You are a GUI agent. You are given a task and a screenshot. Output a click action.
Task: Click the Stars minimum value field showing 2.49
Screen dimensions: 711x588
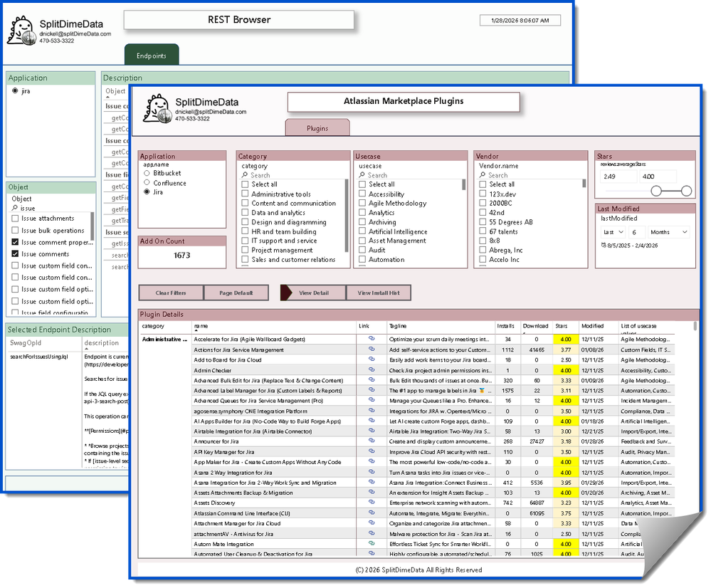[618, 177]
